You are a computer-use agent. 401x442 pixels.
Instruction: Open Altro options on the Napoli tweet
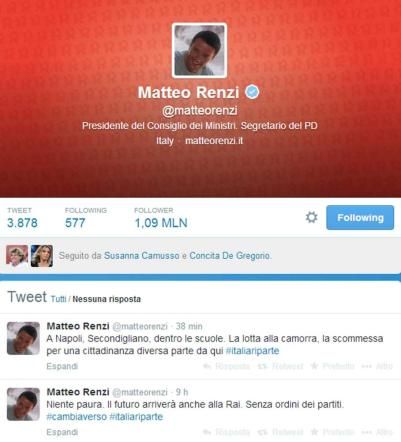377,366
